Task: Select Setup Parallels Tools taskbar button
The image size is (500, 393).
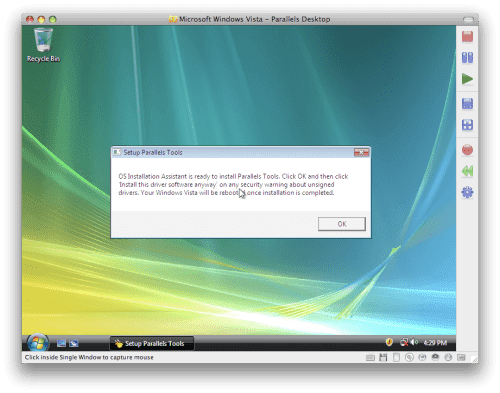Action: [152, 343]
